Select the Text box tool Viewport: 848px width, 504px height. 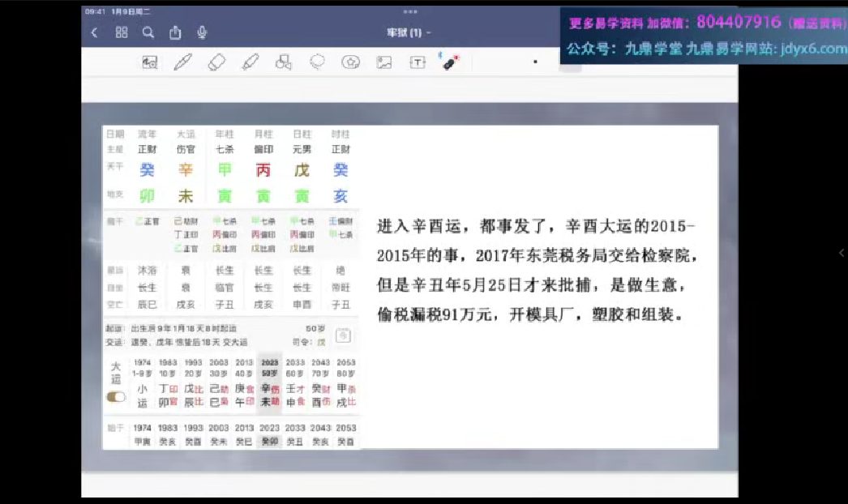(x=417, y=62)
